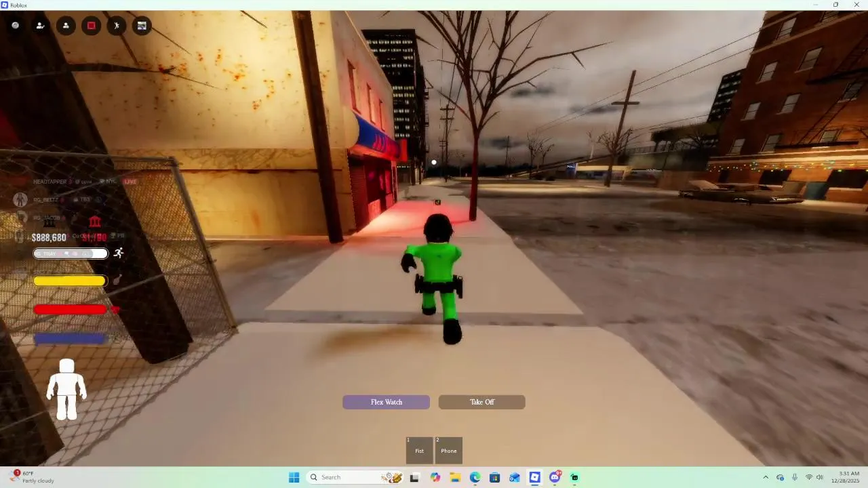Click the red LIVE badge in player list
Screen dimensions: 868x488
(x=130, y=182)
